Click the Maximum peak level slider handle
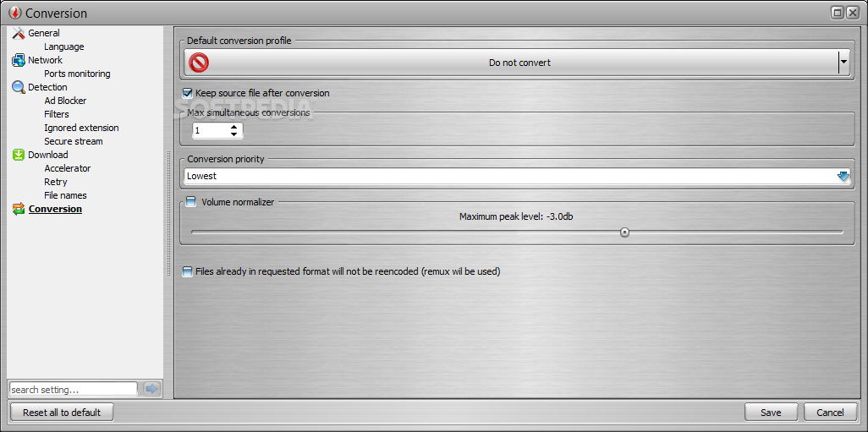Viewport: 868px width, 432px height. (x=624, y=232)
